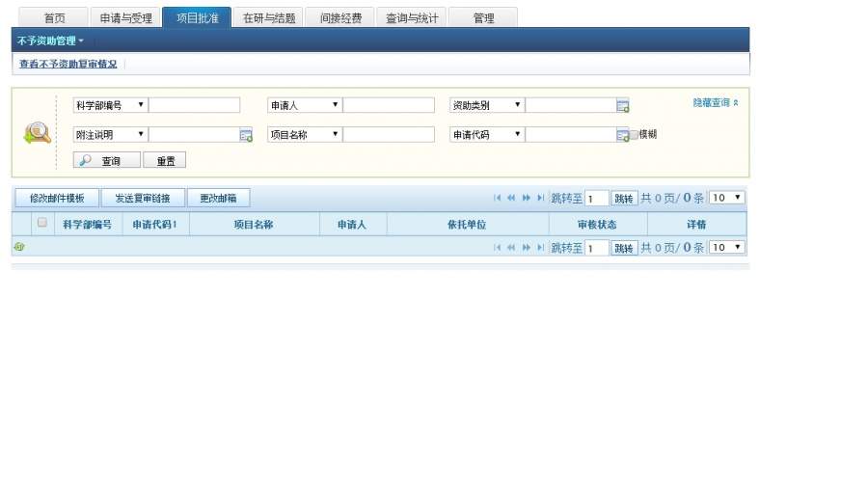Open the 查询与统计 tab
The height and width of the screenshot is (488, 868).
[412, 17]
